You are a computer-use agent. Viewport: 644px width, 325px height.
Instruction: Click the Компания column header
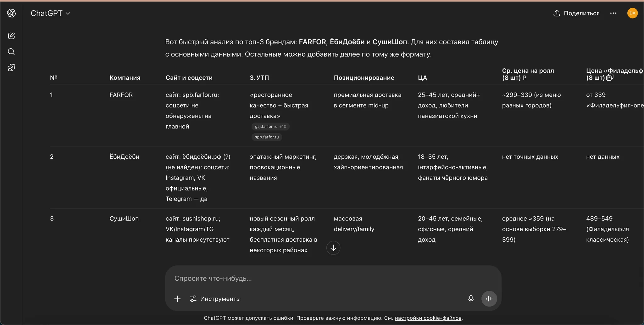tap(125, 78)
